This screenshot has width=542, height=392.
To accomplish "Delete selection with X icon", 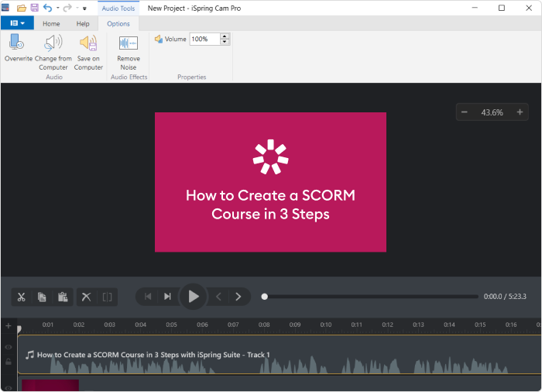I will point(86,297).
